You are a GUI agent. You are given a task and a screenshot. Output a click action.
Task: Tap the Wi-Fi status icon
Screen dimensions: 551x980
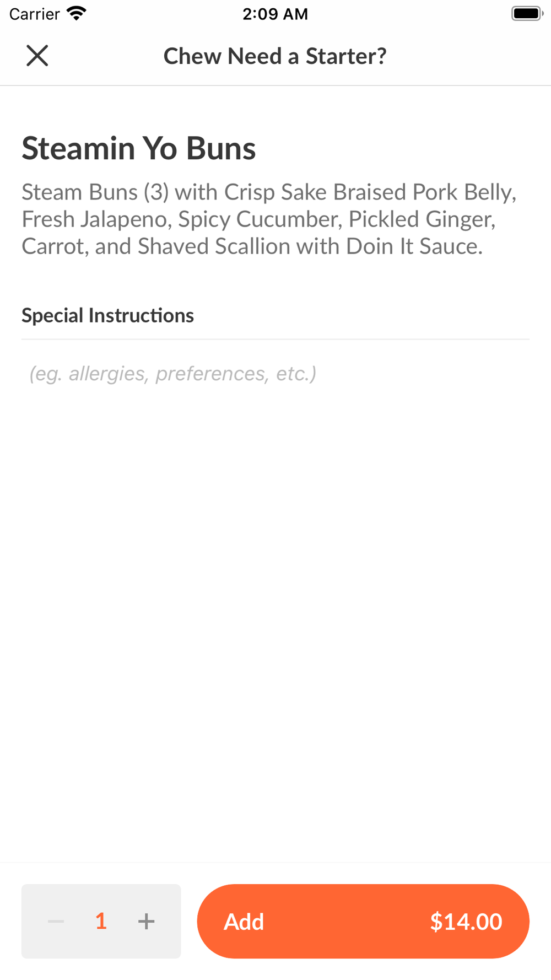coord(77,13)
